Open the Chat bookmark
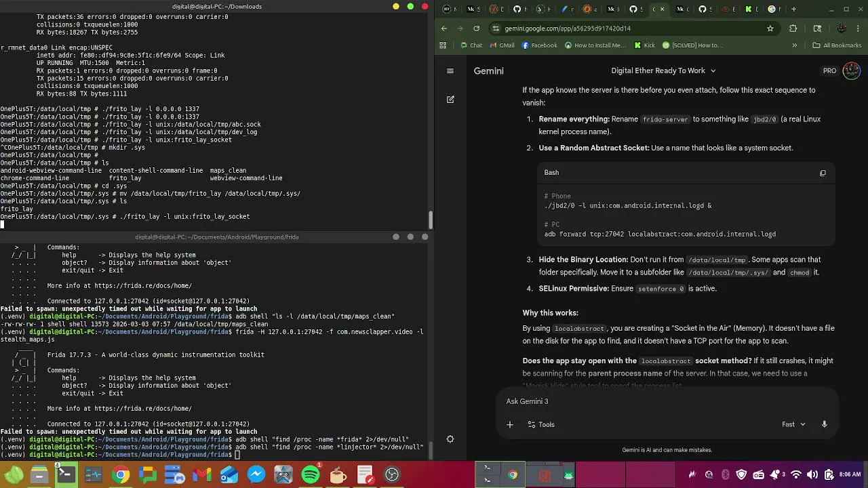The width and height of the screenshot is (868, 488). pos(471,45)
